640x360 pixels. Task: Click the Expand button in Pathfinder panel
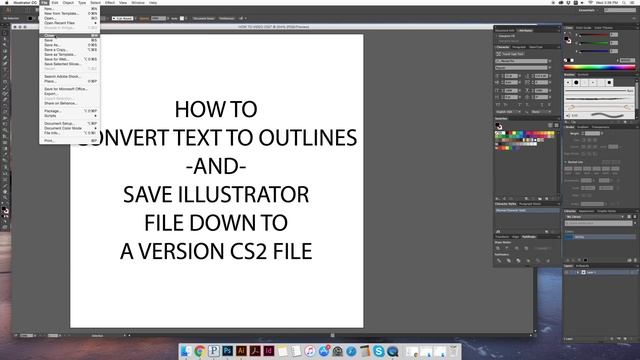point(541,248)
